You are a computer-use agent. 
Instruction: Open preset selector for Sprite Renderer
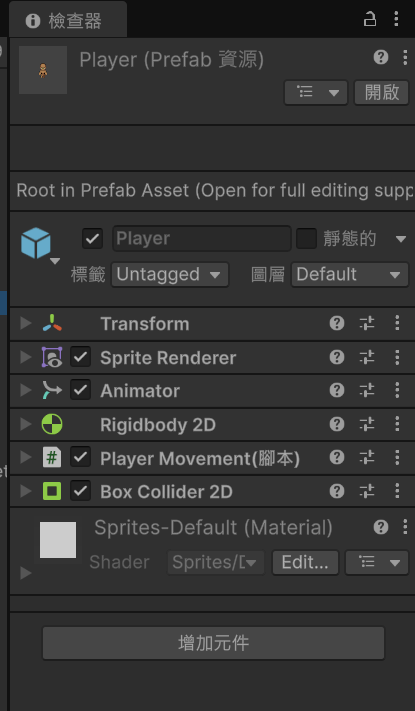click(x=367, y=357)
